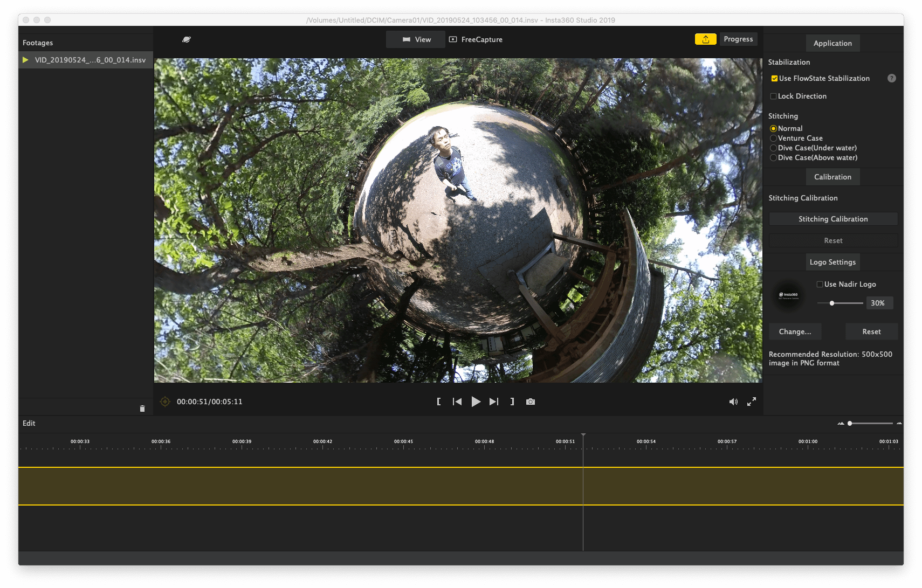This screenshot has width=922, height=588.
Task: Click the FlowState help question mark
Action: (x=892, y=78)
